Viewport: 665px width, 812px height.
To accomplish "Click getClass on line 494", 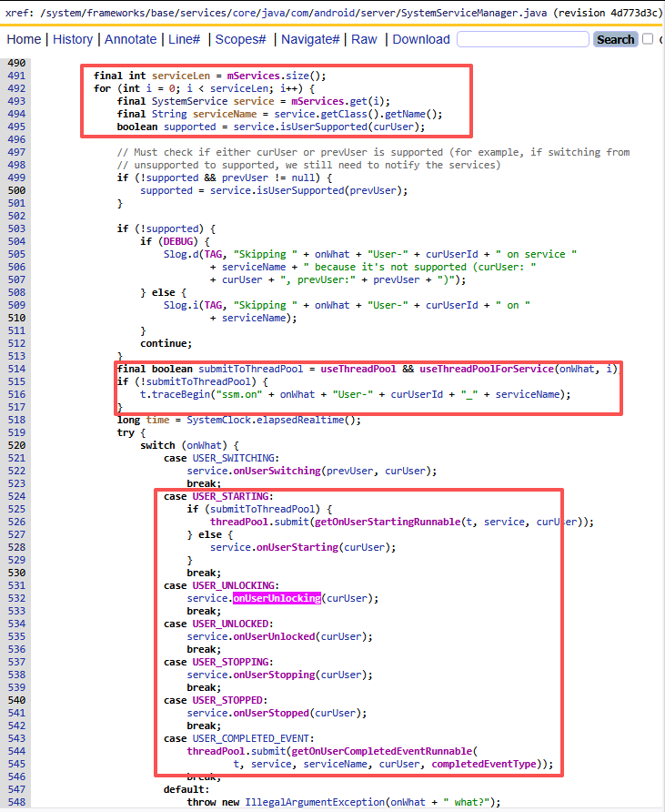I will [344, 114].
